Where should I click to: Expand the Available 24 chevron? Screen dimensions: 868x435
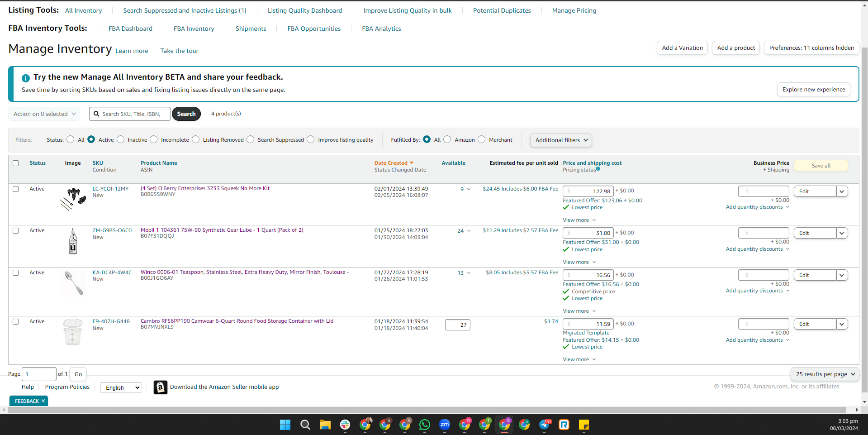pyautogui.click(x=469, y=231)
